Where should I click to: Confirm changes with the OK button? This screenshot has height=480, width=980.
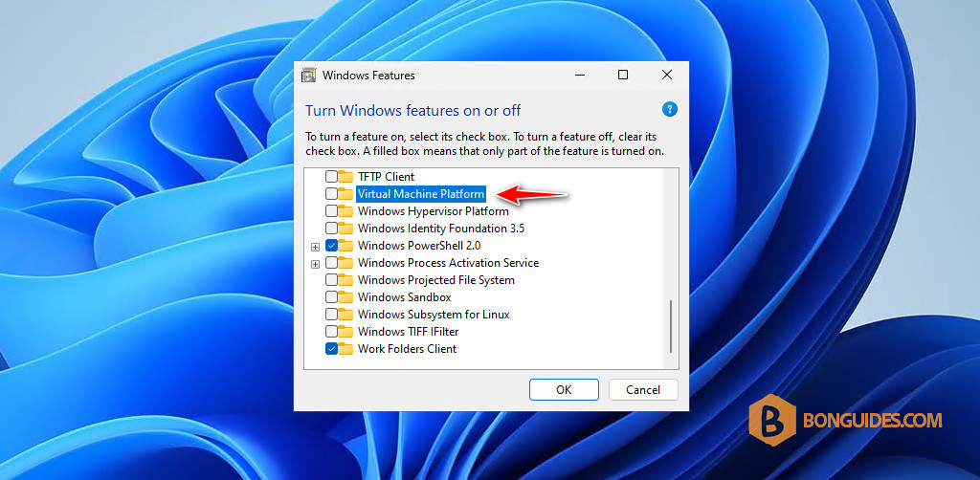tap(564, 389)
